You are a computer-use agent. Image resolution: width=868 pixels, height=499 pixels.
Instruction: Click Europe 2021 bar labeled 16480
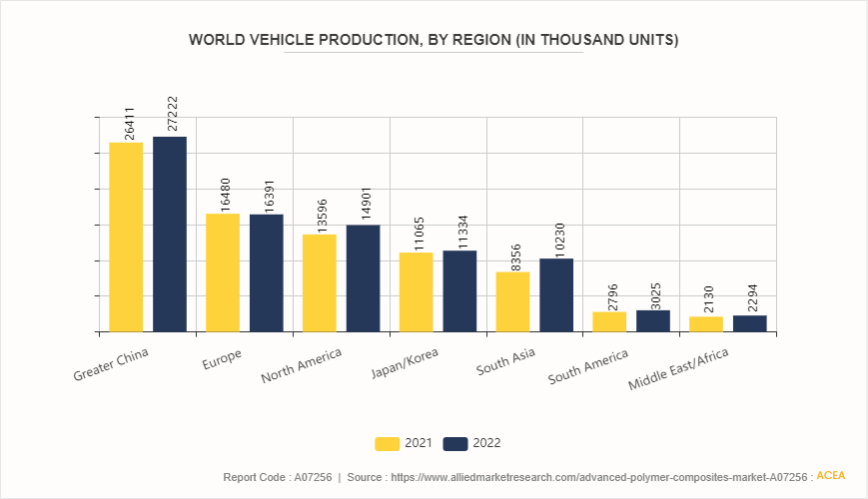point(223,272)
